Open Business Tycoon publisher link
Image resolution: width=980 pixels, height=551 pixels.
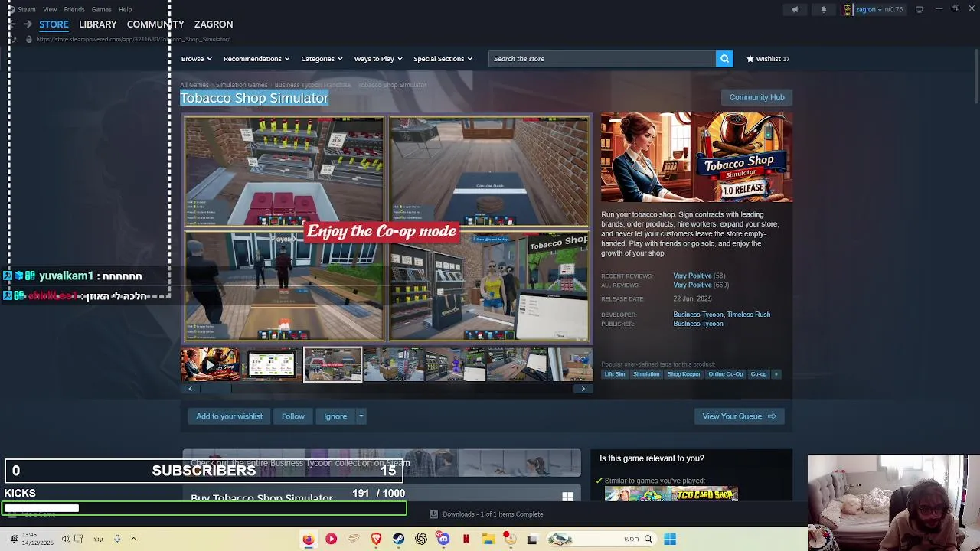698,324
